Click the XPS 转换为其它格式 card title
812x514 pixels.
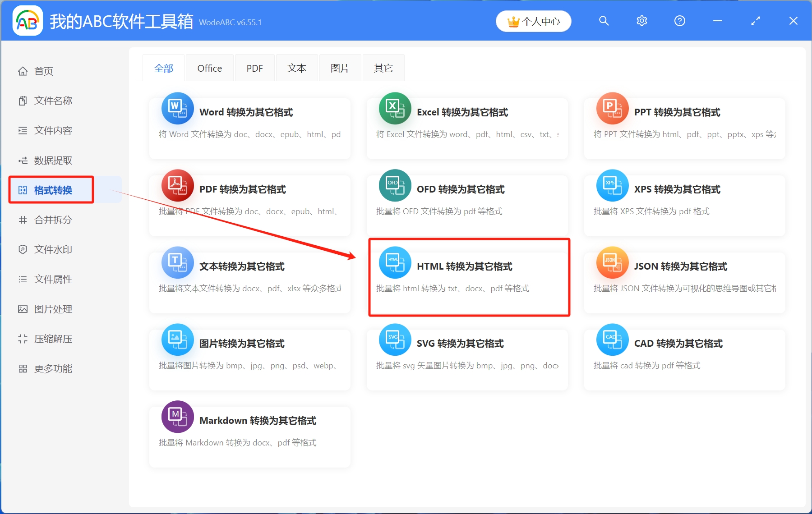675,190
